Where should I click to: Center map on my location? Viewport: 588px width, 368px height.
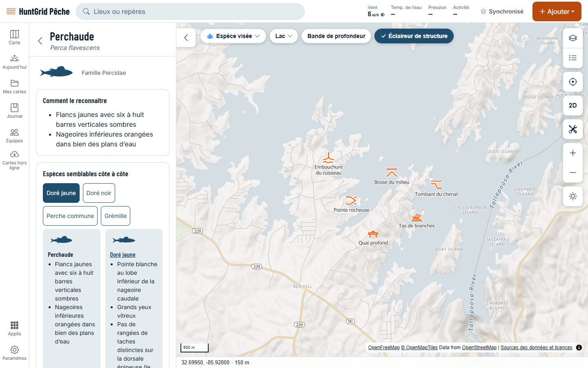[x=573, y=82]
